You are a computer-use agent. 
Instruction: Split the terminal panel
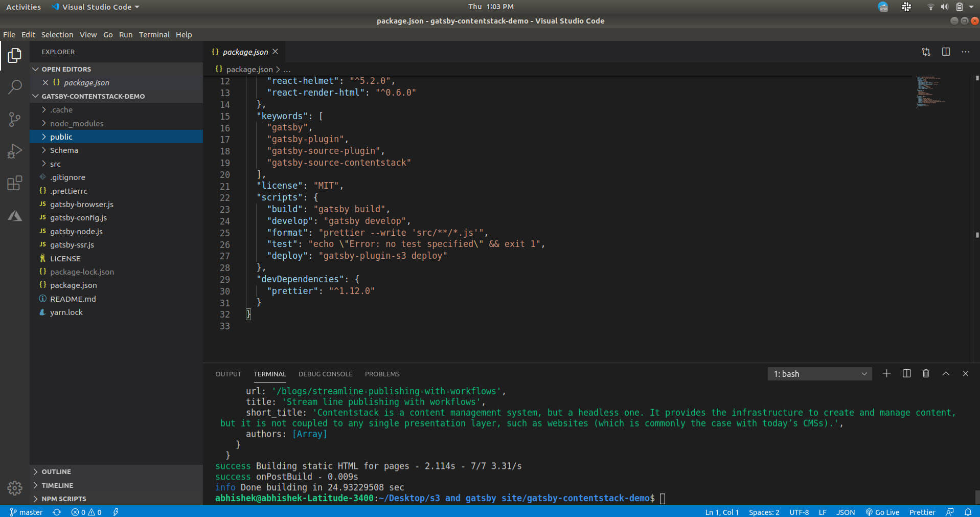pos(906,374)
